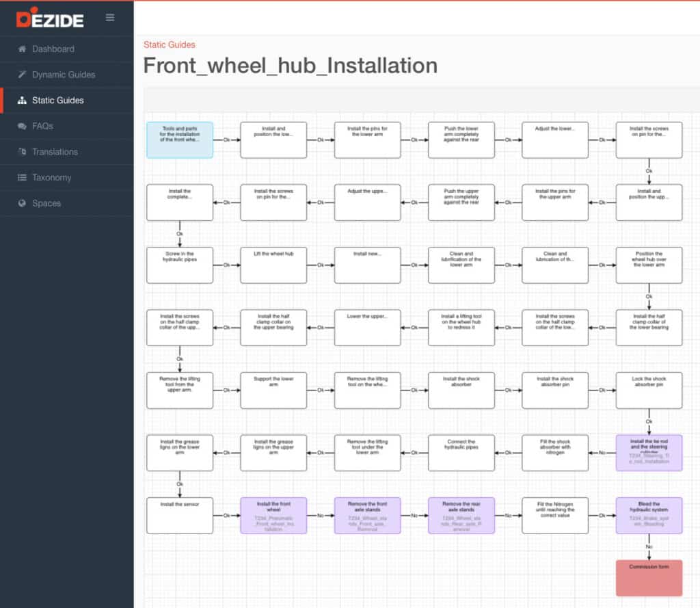Select the 'Install the complete...' node
Image resolution: width=700 pixels, height=608 pixels.
click(x=180, y=202)
